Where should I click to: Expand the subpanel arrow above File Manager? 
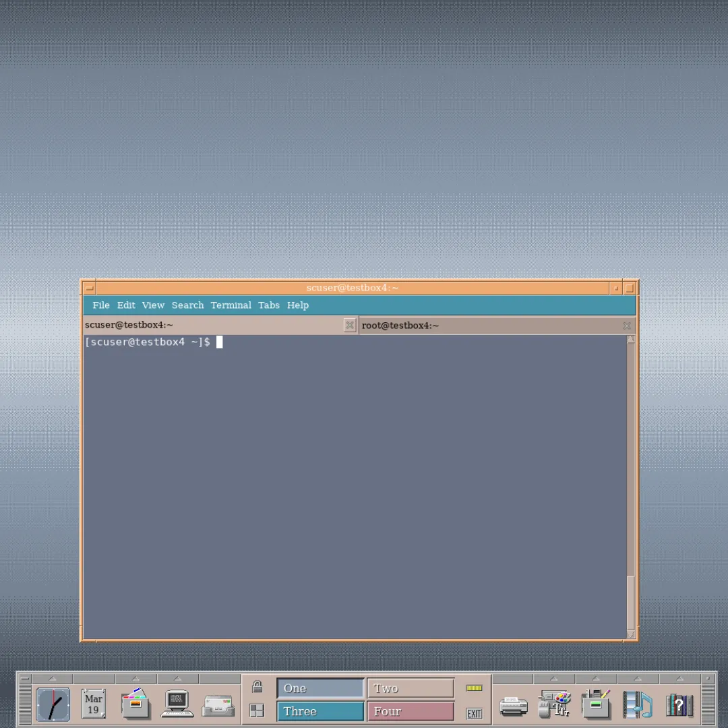click(135, 679)
